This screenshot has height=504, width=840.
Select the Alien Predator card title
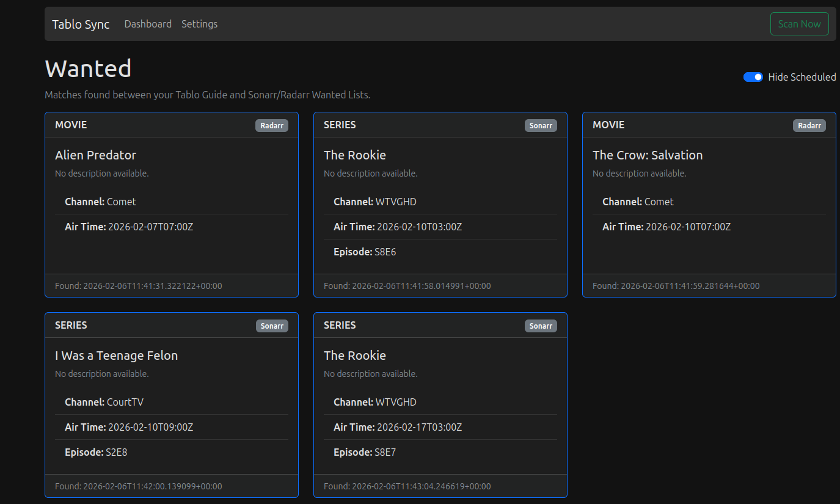(95, 155)
